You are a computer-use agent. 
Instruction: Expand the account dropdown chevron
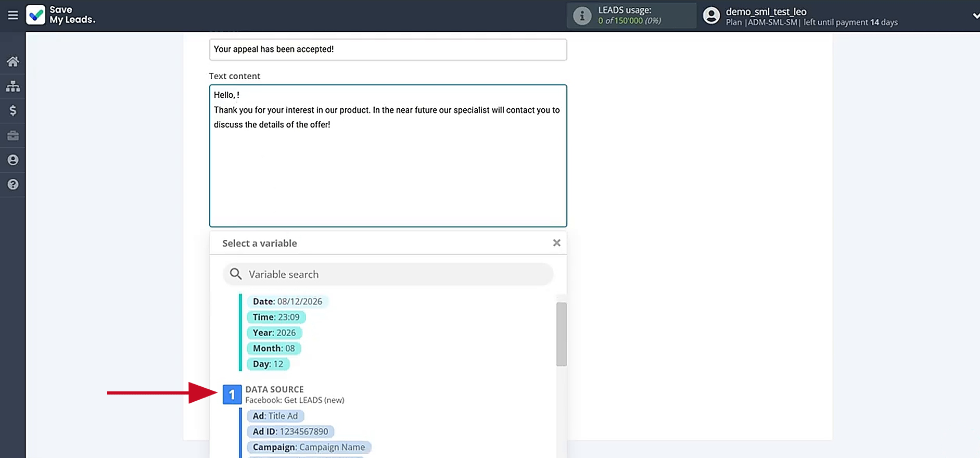coord(976,16)
